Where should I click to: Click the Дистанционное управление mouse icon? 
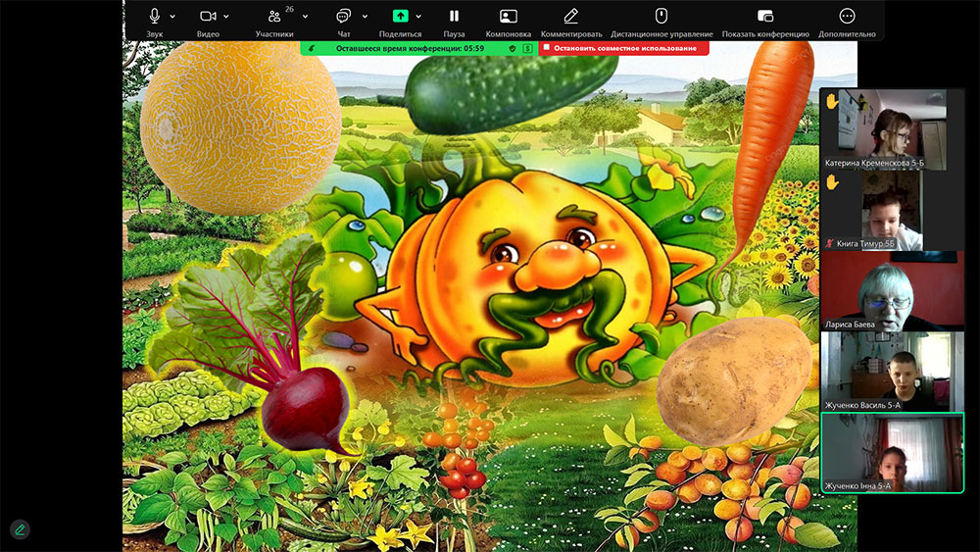click(x=661, y=17)
